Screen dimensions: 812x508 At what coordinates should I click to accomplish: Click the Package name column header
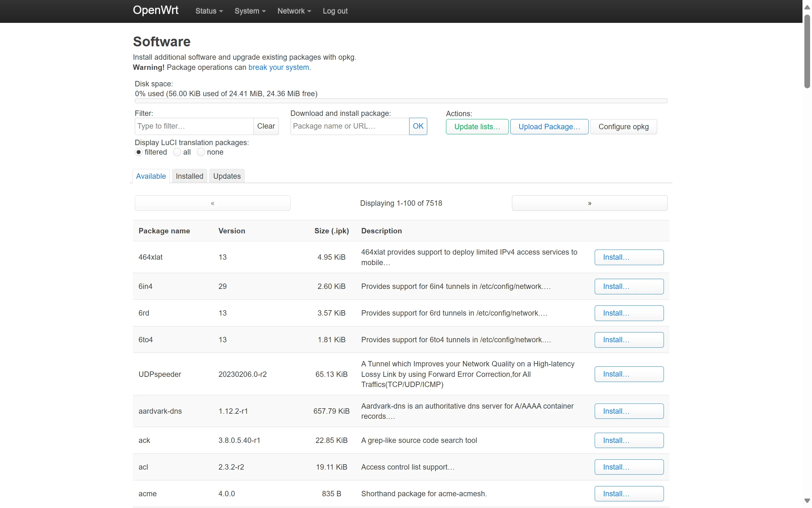(164, 231)
